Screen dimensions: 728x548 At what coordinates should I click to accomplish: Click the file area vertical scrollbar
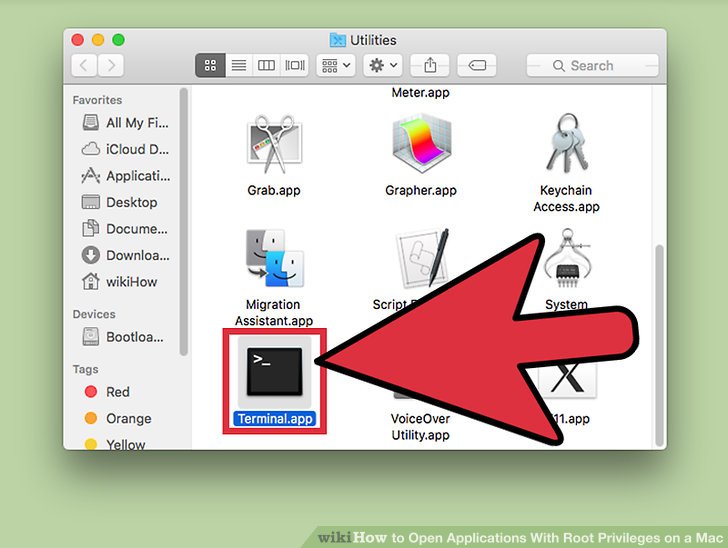(659, 346)
